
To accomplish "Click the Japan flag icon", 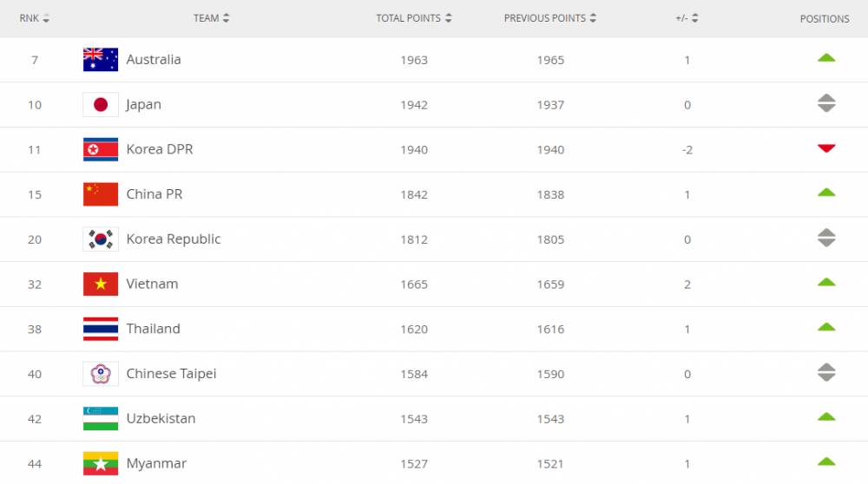I will point(100,105).
